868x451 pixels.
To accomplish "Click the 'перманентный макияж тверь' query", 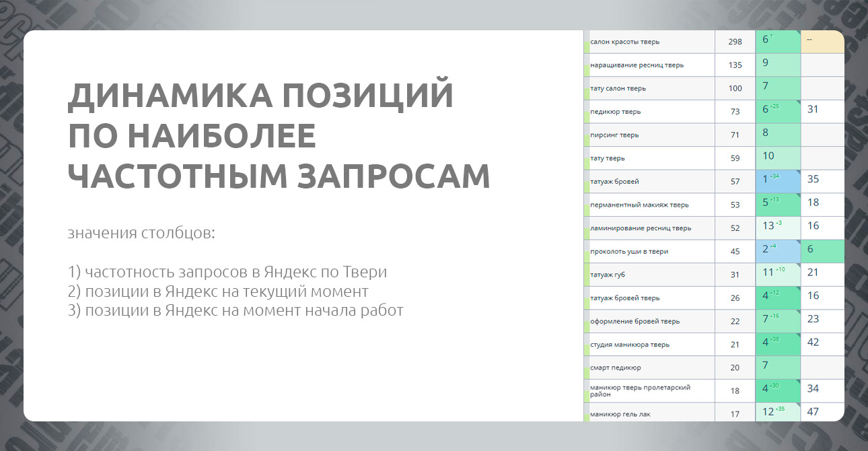I will [639, 205].
